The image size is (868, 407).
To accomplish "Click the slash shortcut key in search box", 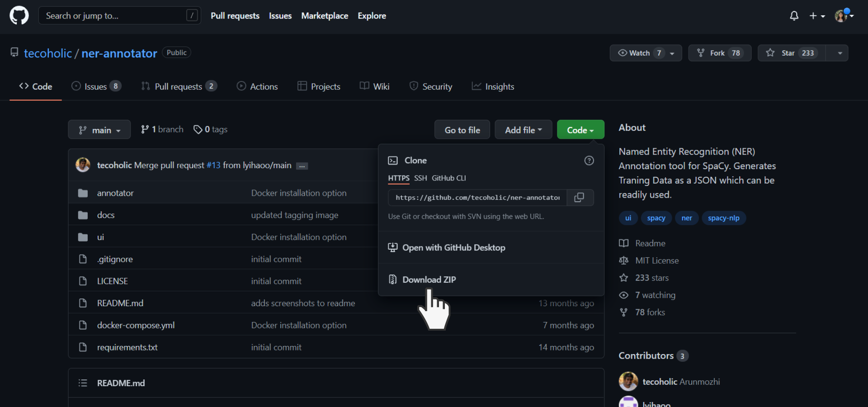I will 192,16.
